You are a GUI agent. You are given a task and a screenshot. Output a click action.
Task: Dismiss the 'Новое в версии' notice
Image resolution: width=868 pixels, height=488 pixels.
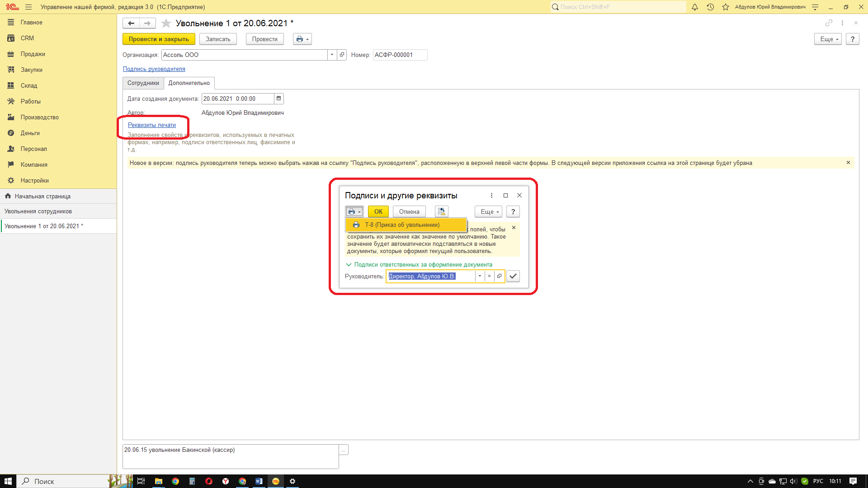(x=848, y=163)
